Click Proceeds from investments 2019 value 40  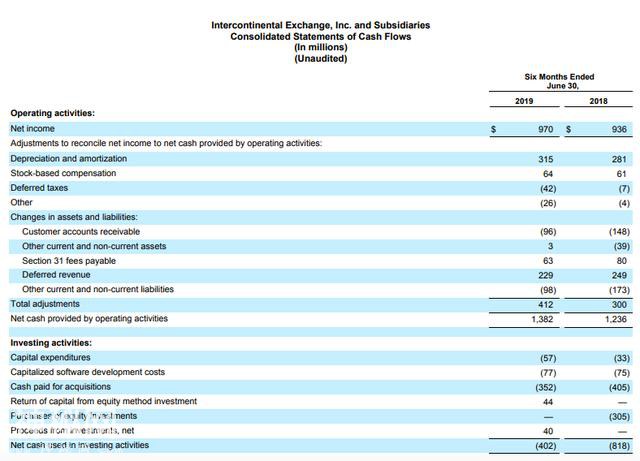(548, 432)
